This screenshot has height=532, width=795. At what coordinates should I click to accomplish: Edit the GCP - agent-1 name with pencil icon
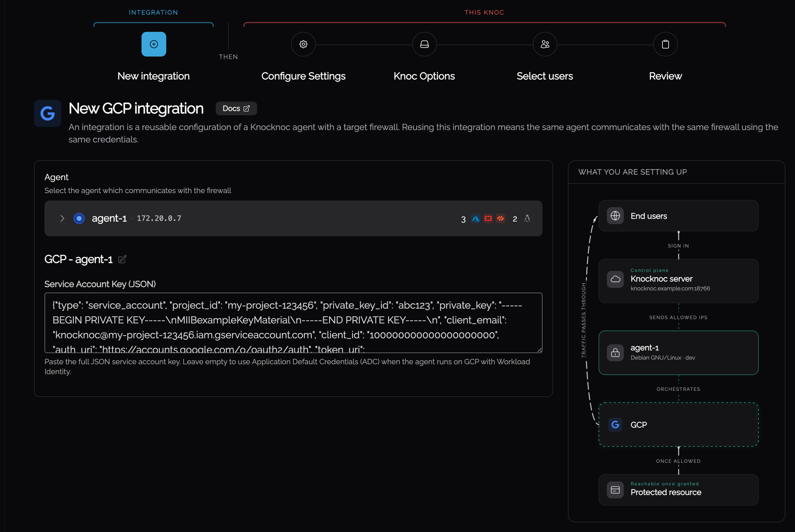click(122, 260)
